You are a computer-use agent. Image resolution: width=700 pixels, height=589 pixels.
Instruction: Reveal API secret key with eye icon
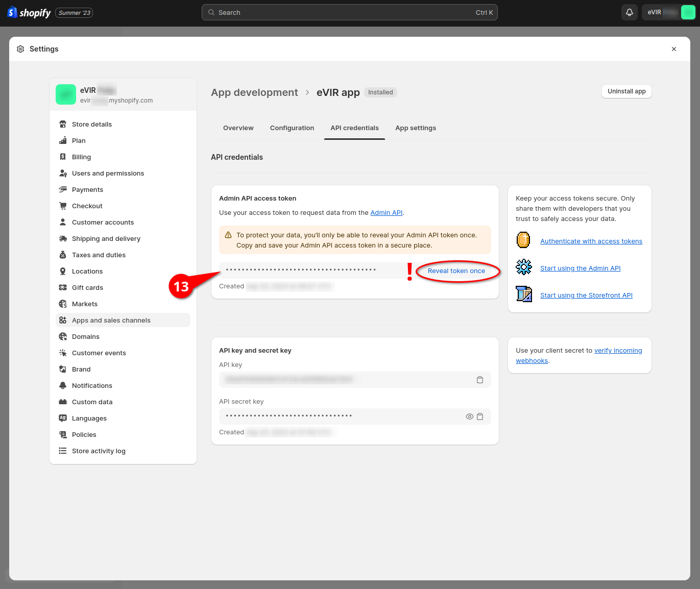tap(470, 416)
